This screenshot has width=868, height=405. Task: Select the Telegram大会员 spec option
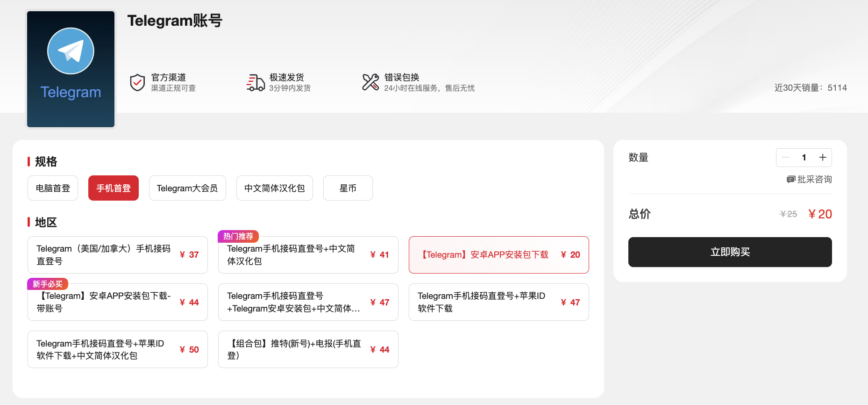click(187, 188)
